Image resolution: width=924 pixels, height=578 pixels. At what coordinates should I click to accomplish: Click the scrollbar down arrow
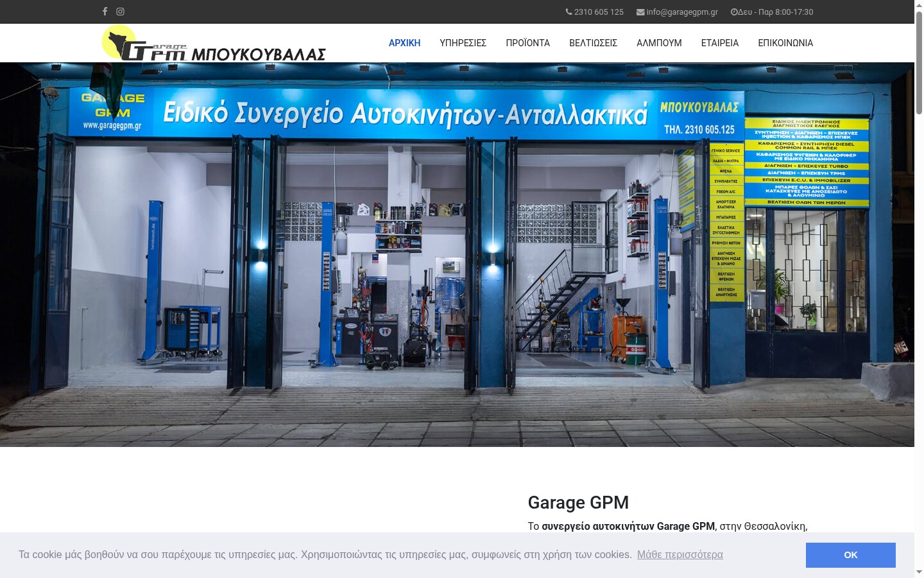pos(919,572)
